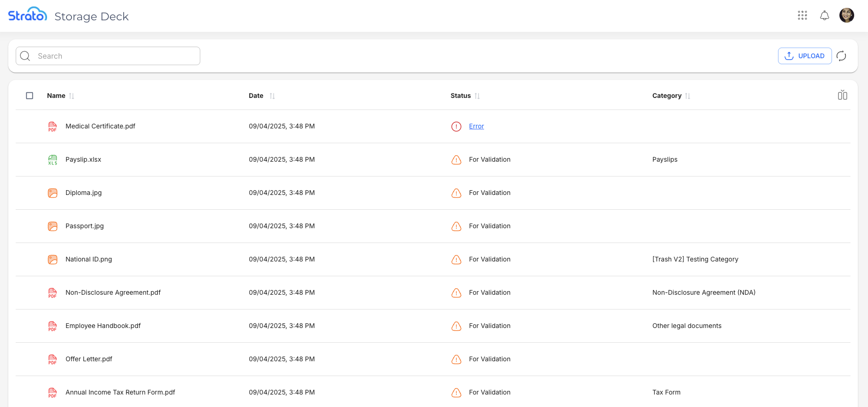Screen dimensions: 868x407
Task: Open the apps grid menu
Action: point(802,16)
